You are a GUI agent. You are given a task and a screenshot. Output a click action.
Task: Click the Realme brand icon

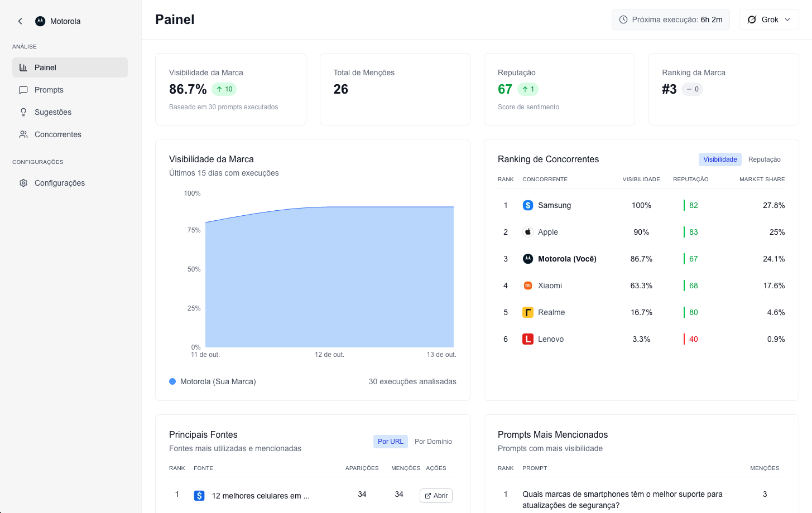pos(527,312)
